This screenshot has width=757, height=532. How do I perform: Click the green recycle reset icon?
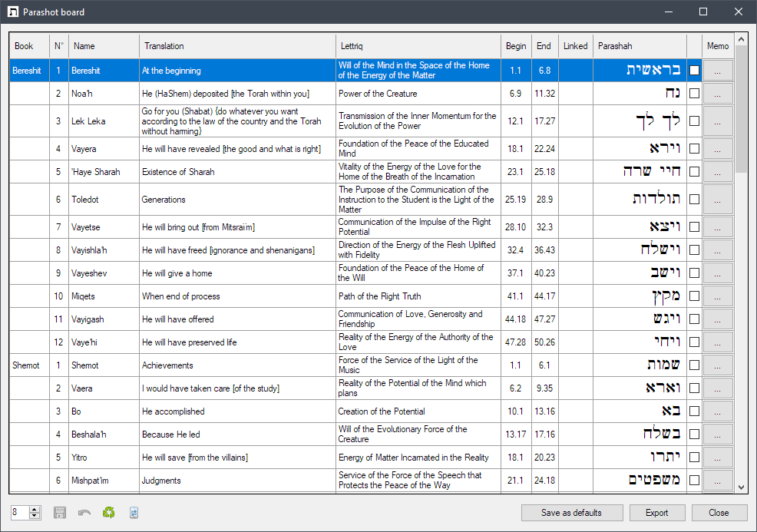[x=108, y=513]
